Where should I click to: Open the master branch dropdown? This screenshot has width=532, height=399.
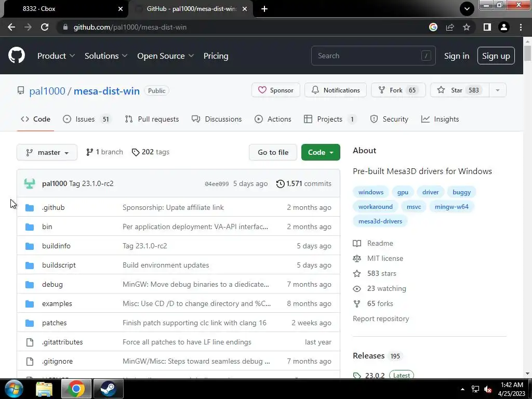click(47, 152)
